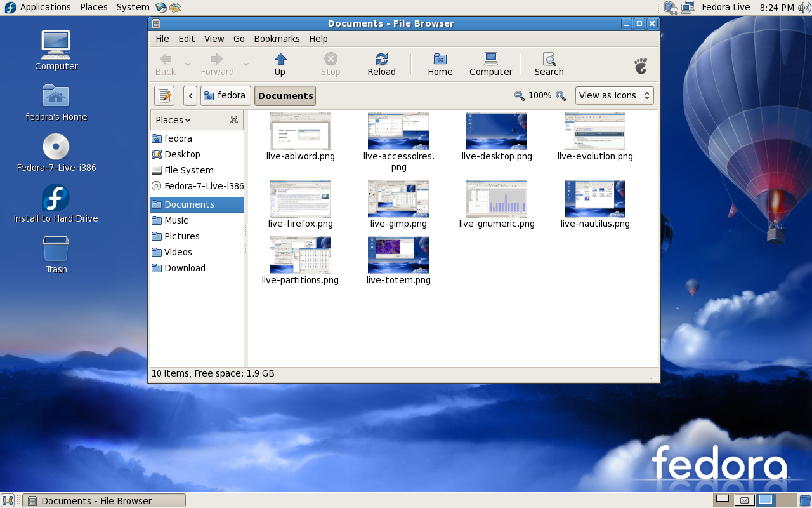
Task: Select File System in Places sidebar
Action: pos(197,170)
